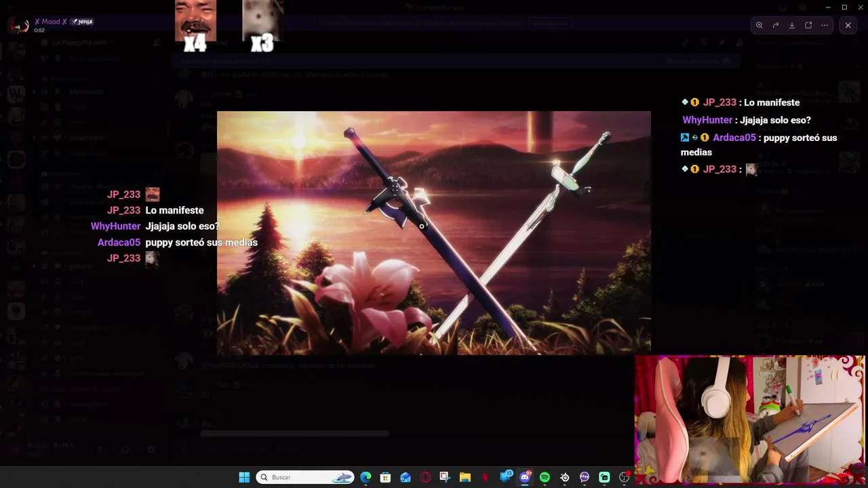Open the image in browser icon
The height and width of the screenshot is (488, 868).
[808, 25]
